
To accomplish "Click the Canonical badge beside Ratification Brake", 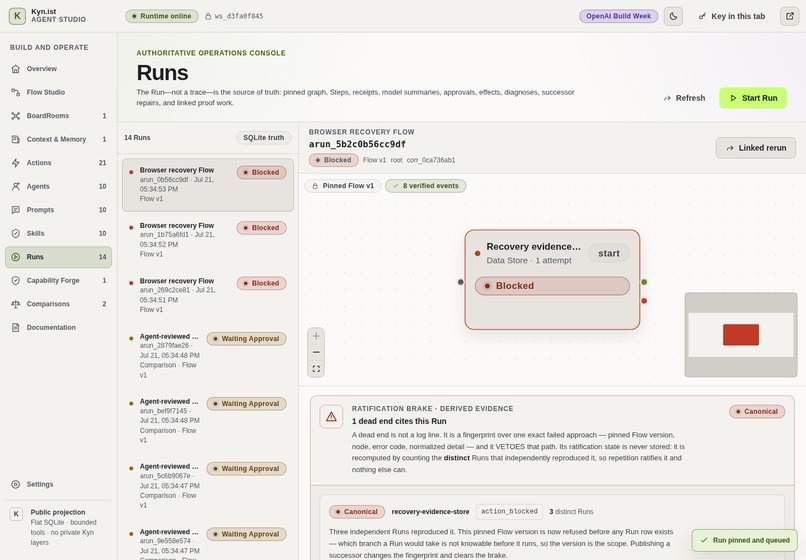I will pyautogui.click(x=757, y=411).
